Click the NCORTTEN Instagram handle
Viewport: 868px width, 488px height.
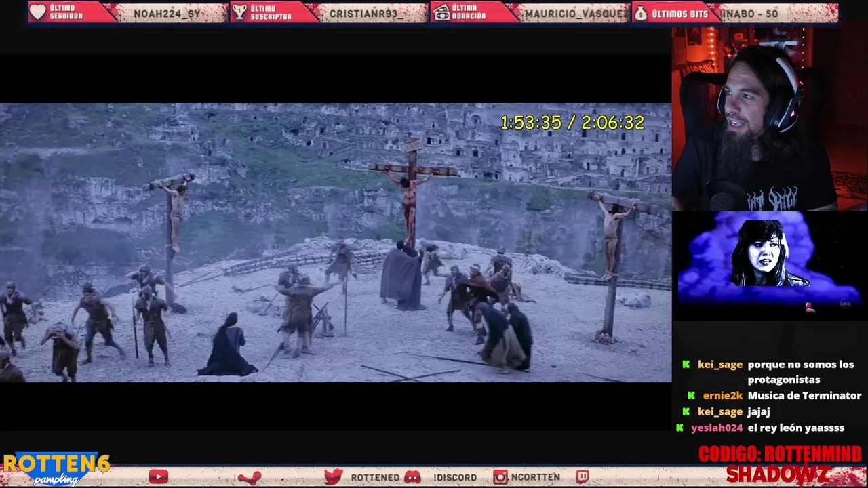tap(536, 478)
